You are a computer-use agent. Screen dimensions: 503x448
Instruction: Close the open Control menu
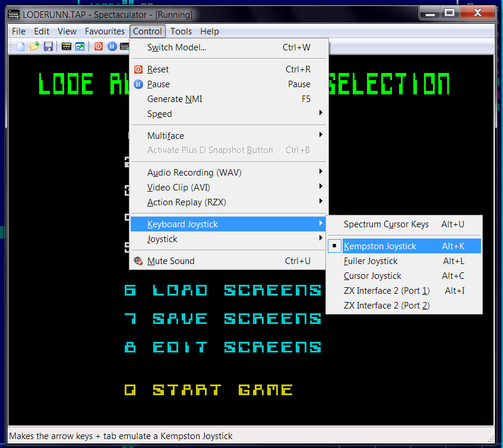pyautogui.click(x=147, y=31)
